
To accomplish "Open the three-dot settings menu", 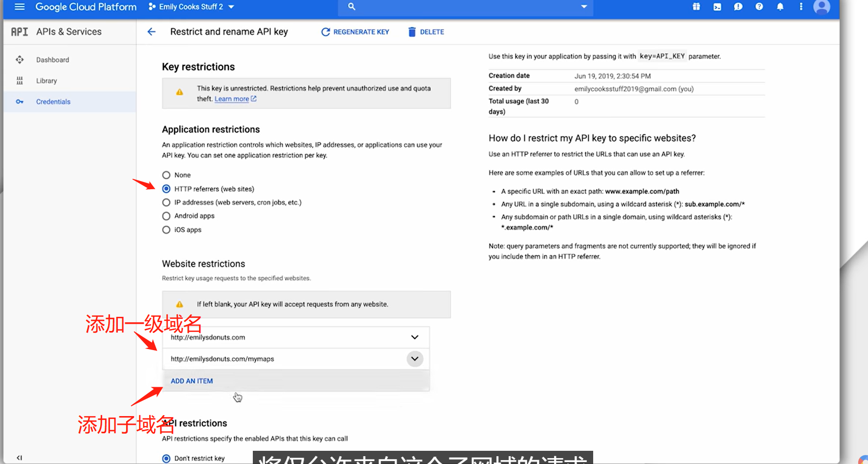I will point(801,7).
